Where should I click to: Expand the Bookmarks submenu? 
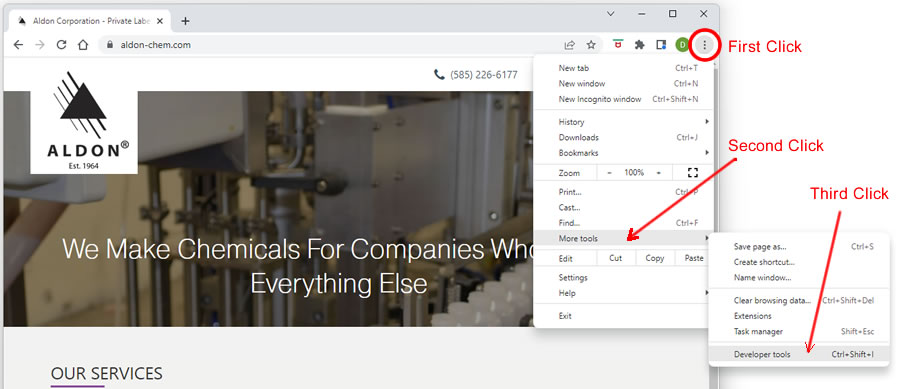[x=623, y=153]
